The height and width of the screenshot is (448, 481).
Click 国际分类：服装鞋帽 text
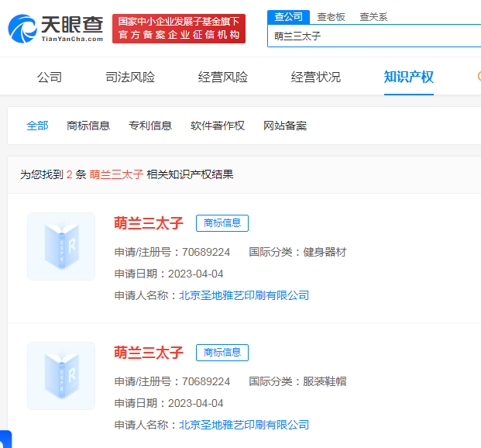[297, 381]
